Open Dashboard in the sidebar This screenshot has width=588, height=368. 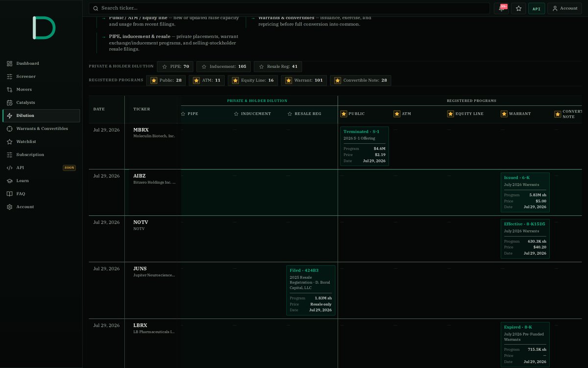point(41,63)
